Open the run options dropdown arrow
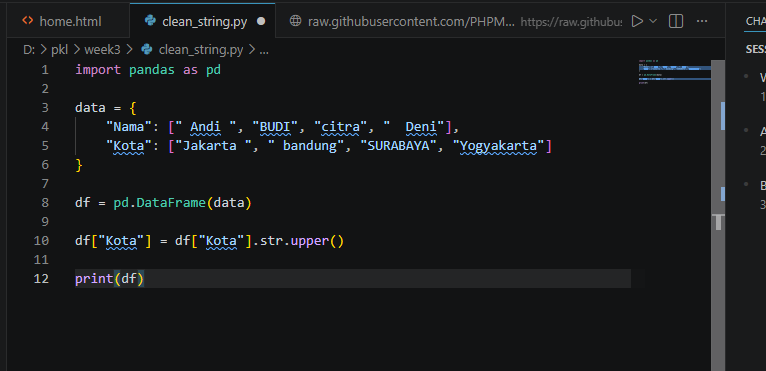Image resolution: width=766 pixels, height=371 pixels. (x=653, y=21)
